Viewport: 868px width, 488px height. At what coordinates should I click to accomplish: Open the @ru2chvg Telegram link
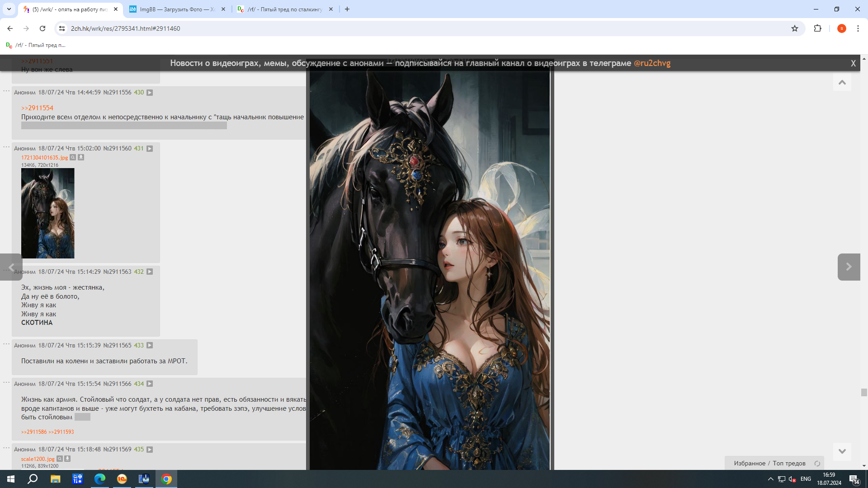click(652, 63)
